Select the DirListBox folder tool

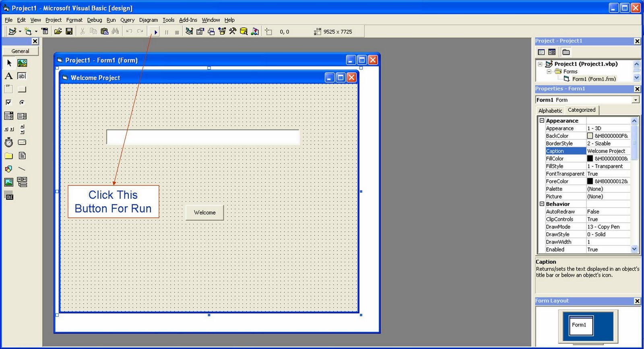tap(9, 156)
